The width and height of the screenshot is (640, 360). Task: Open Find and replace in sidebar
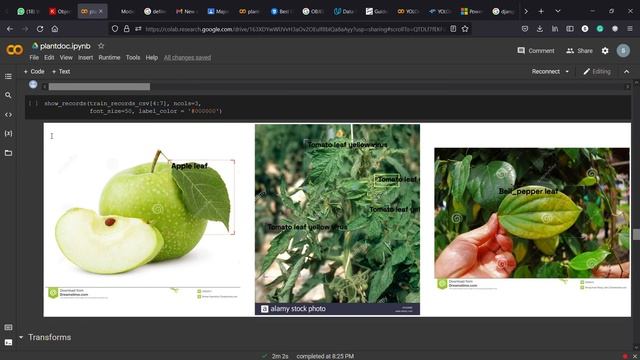click(x=8, y=95)
